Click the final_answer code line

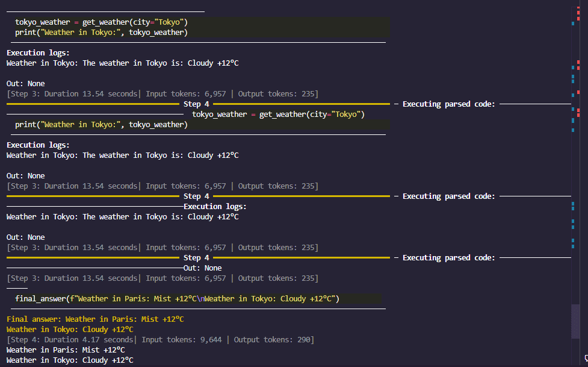[177, 299]
